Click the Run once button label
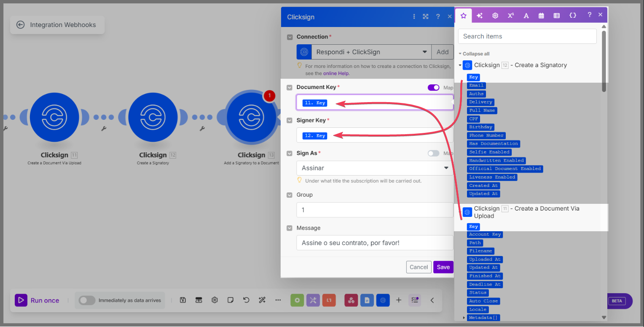Screen dimensions: 644x327 click(45, 300)
